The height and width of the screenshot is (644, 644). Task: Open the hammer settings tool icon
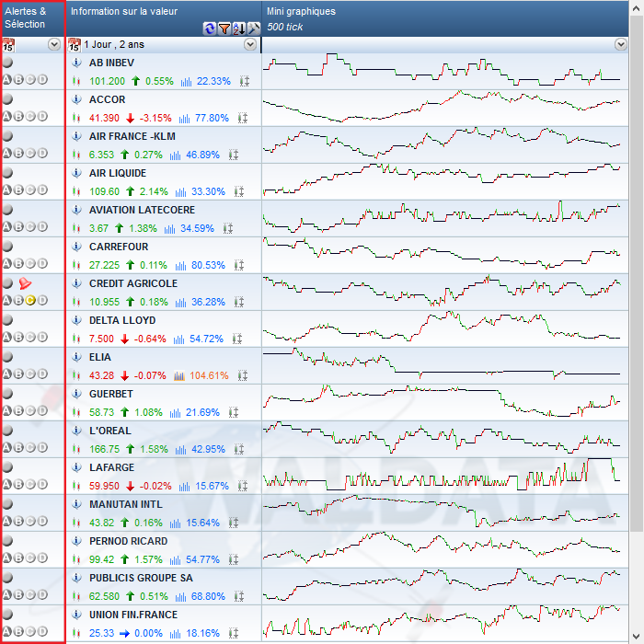pyautogui.click(x=254, y=29)
